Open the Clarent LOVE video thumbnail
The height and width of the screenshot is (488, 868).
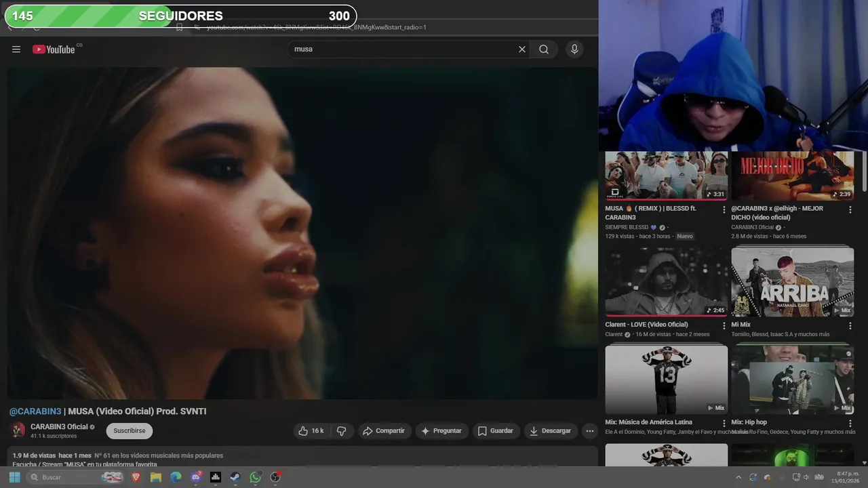coord(666,282)
